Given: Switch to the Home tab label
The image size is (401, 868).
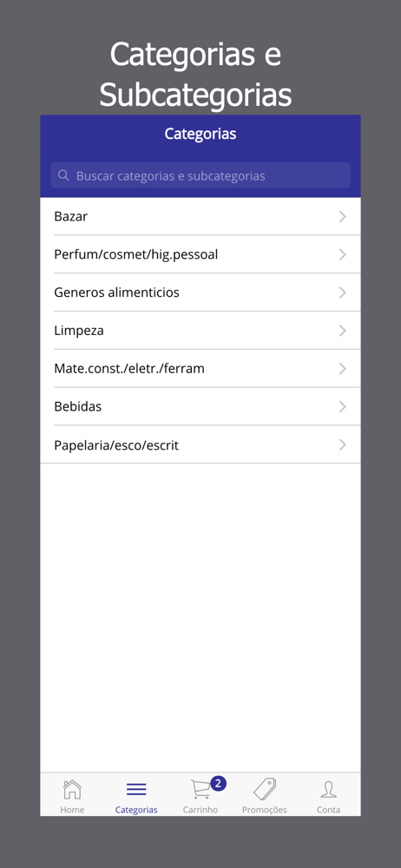Looking at the screenshot, I should click(72, 809).
